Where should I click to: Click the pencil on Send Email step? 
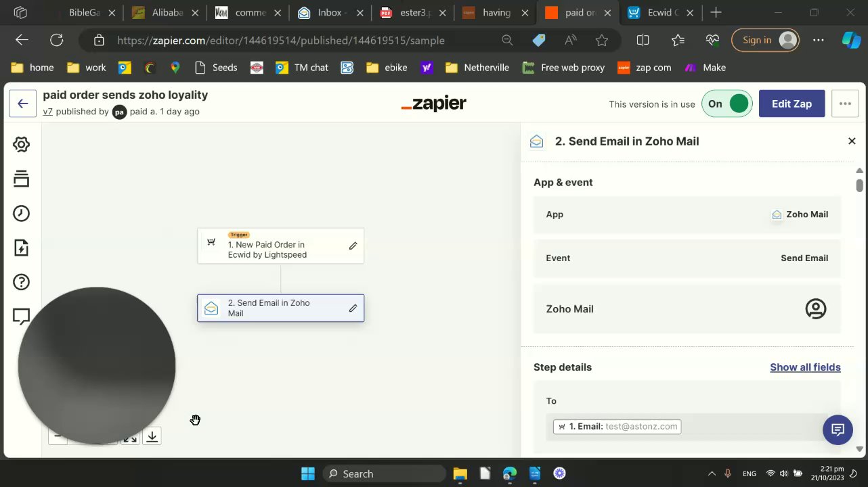coord(353,308)
